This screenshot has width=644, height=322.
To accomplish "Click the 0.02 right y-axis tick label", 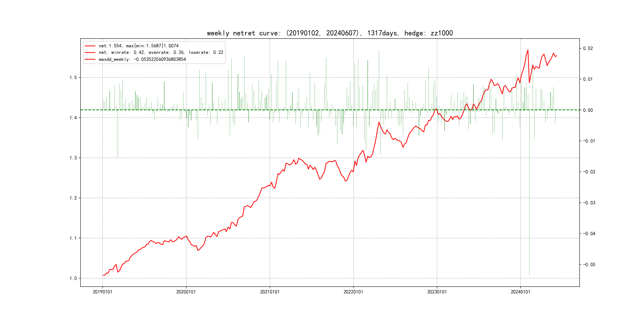I will pos(588,48).
